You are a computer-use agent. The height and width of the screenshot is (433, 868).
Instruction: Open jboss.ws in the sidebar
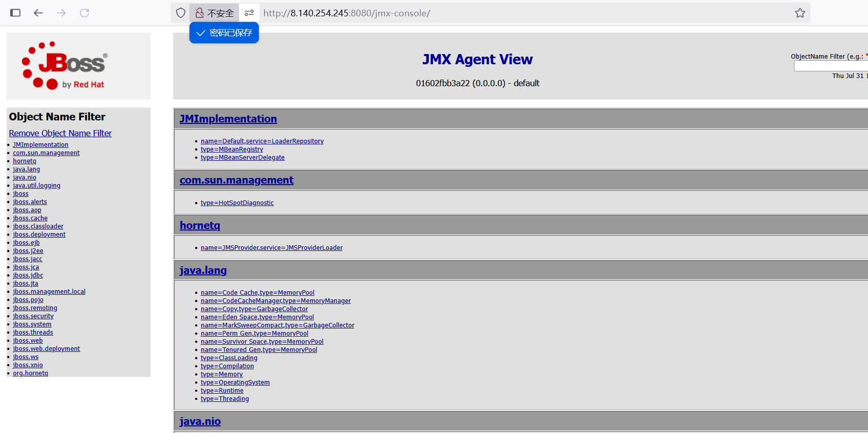tap(26, 357)
